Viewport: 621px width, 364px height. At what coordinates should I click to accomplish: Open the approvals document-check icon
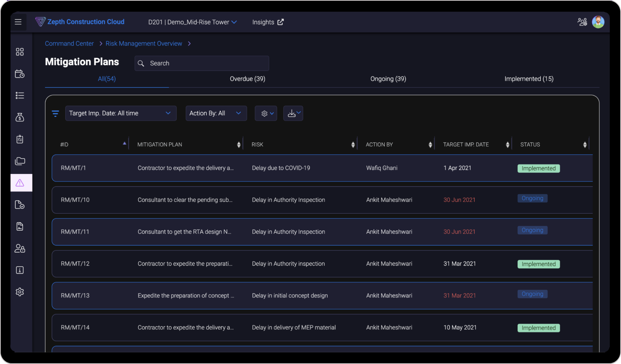(20, 205)
